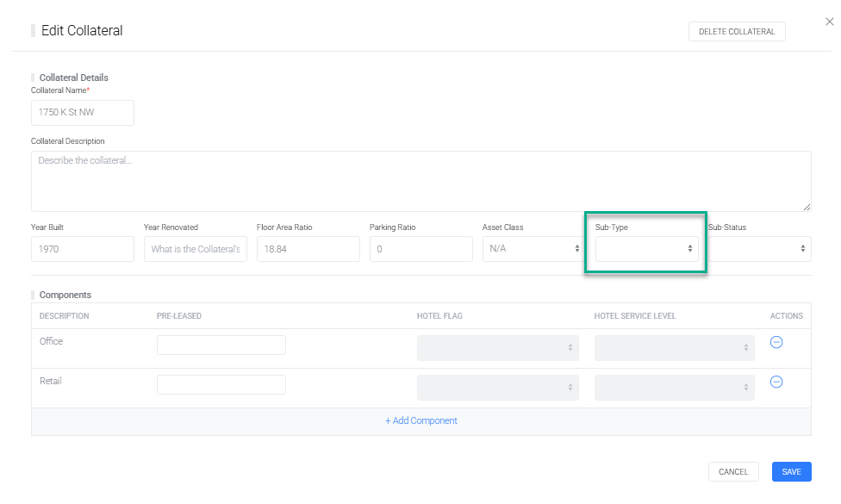Open the Sub-Status dropdown
Viewport: 841px width, 504px height.
(759, 249)
